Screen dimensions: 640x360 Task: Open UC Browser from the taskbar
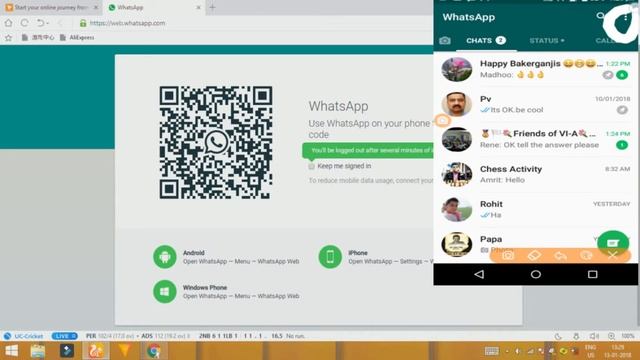point(96,351)
